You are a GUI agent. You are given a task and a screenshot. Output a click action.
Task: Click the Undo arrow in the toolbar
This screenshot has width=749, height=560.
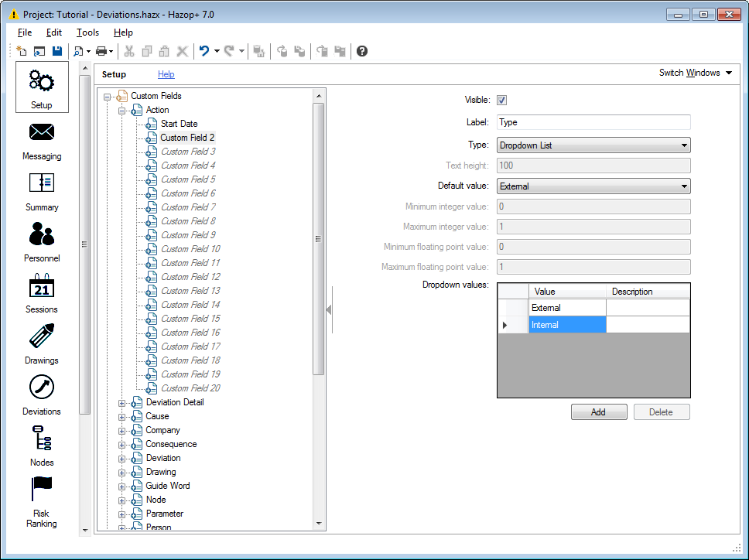pos(204,51)
